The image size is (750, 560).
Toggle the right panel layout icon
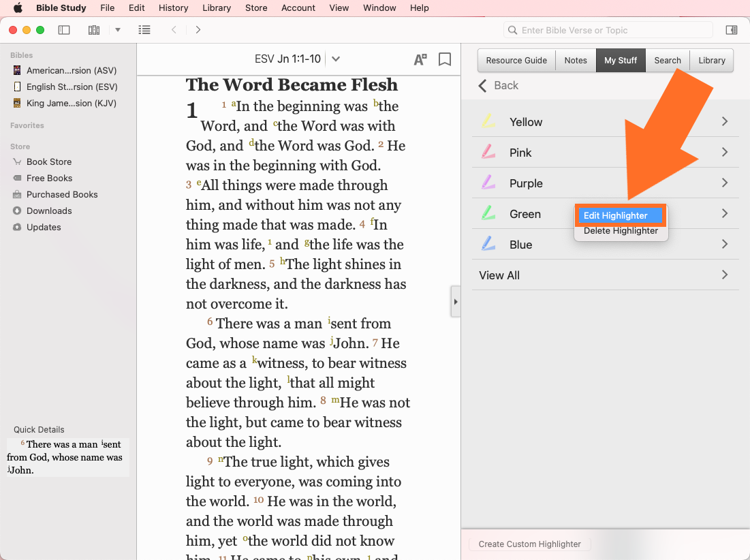(x=731, y=30)
